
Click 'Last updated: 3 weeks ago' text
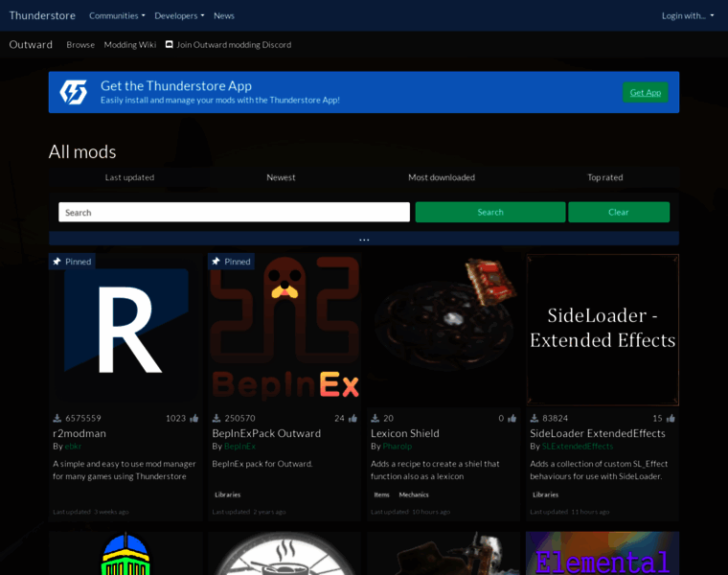point(91,512)
